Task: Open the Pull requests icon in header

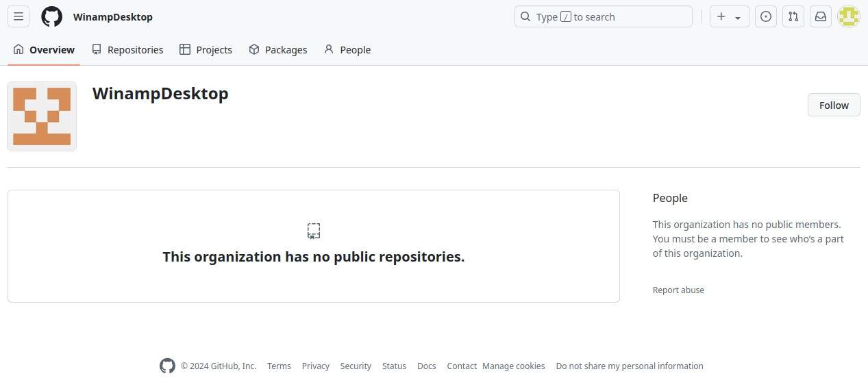Action: point(793,16)
